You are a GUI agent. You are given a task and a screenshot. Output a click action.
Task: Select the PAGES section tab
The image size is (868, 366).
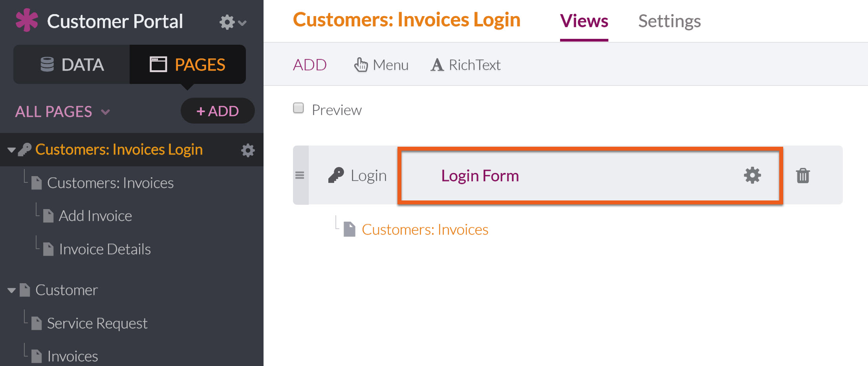[x=188, y=64]
